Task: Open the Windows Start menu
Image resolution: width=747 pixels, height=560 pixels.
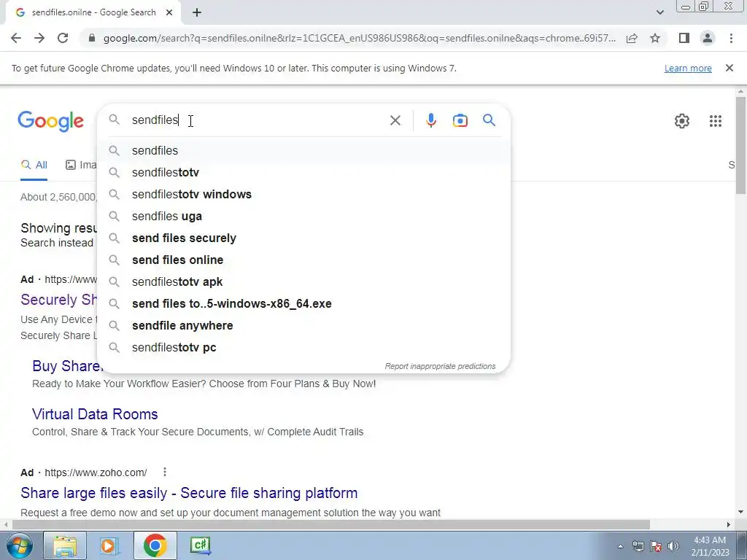Action: click(19, 545)
